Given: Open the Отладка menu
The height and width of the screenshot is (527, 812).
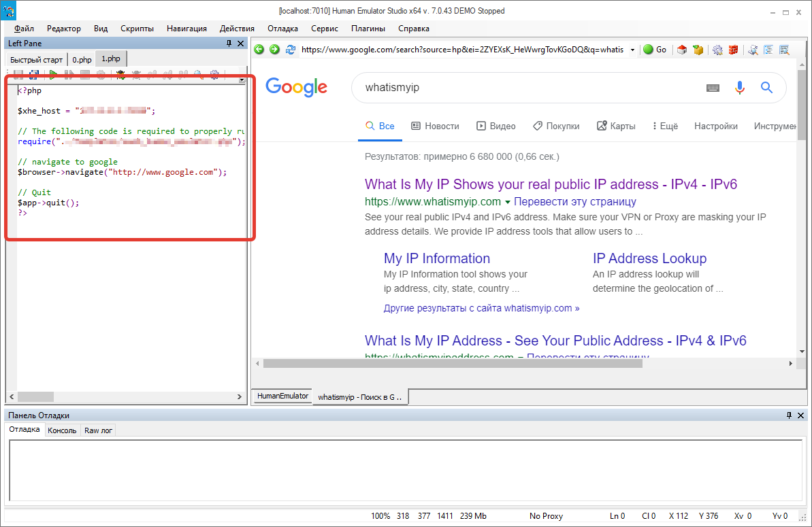Looking at the screenshot, I should coord(282,29).
